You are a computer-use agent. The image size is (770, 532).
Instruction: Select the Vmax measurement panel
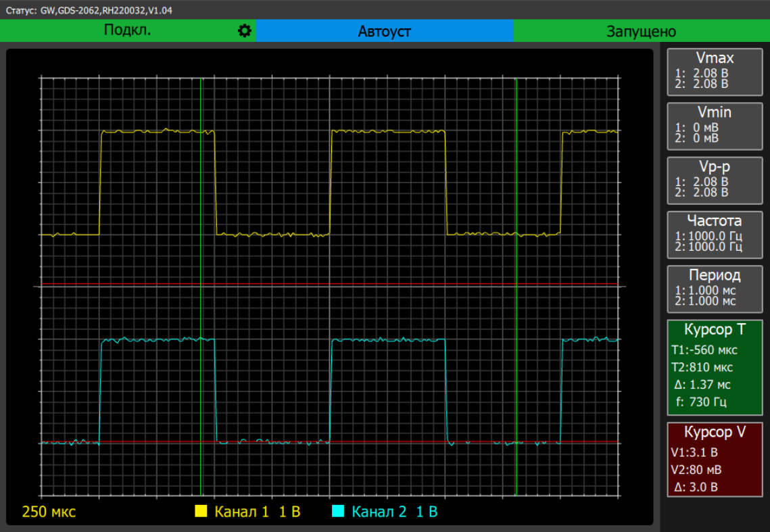[715, 72]
